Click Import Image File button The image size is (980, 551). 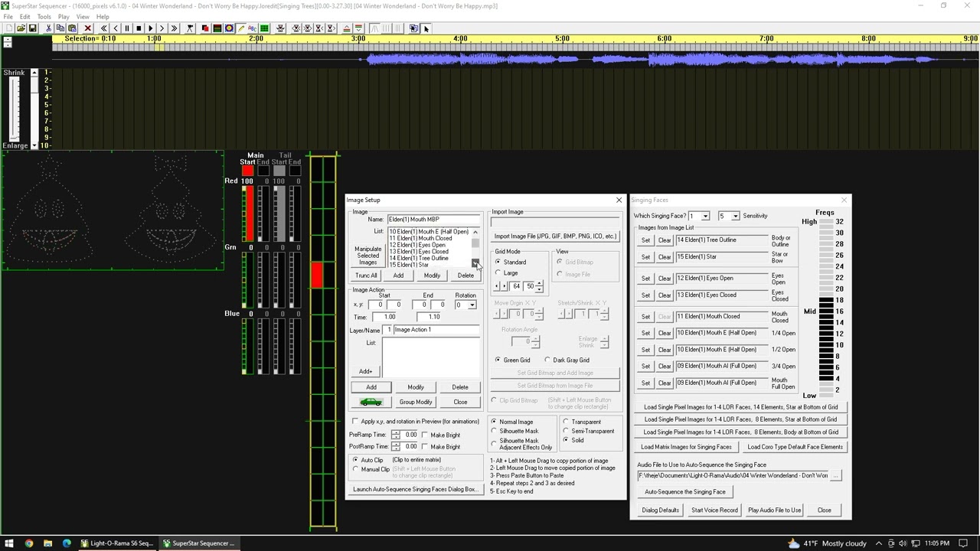coord(555,236)
